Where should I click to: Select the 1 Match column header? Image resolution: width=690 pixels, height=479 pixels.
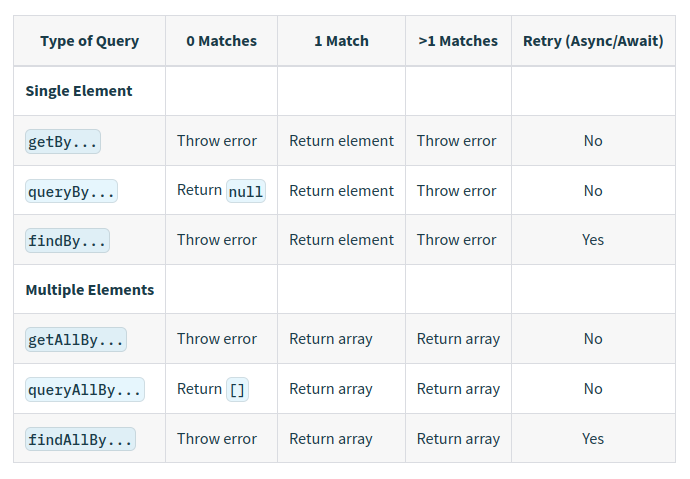[341, 41]
